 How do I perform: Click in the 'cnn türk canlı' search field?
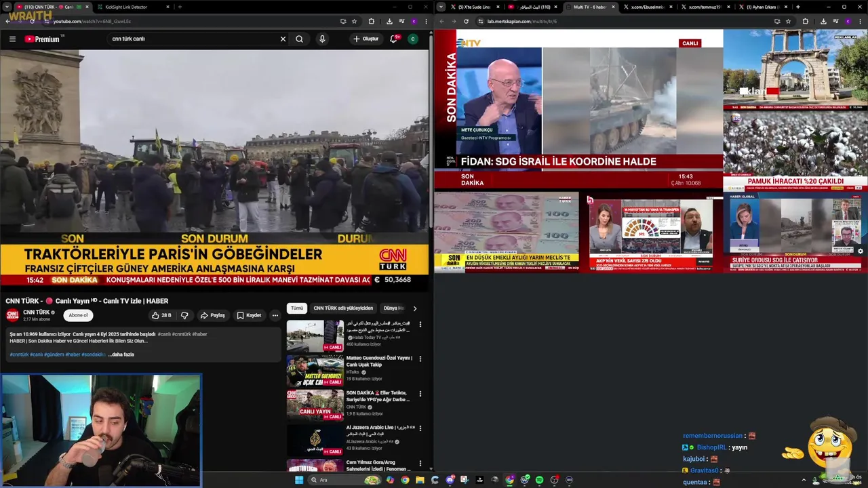point(193,39)
